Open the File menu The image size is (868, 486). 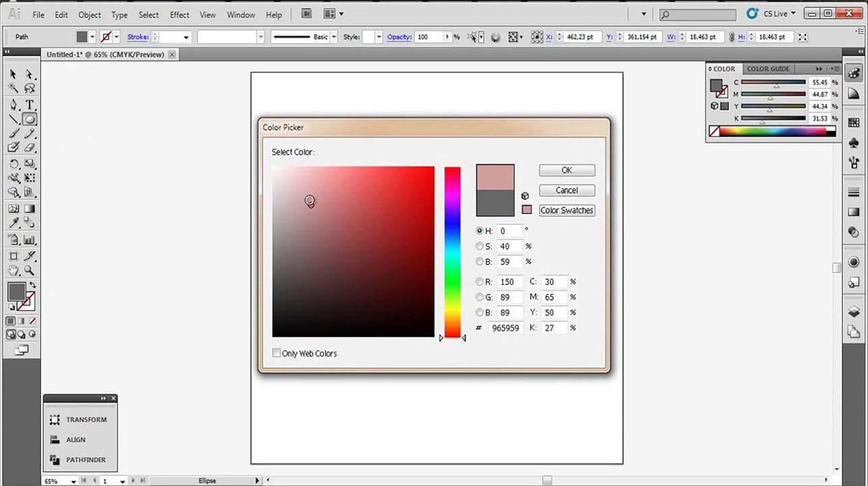pos(38,14)
